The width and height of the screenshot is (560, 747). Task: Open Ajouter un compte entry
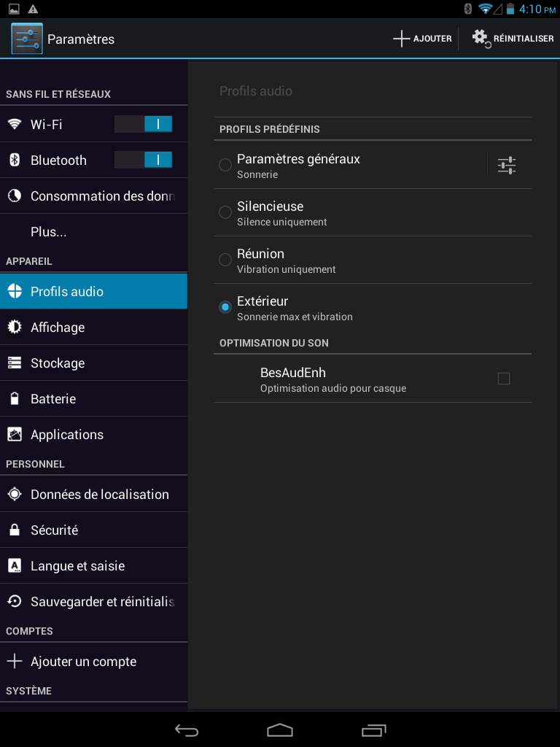tap(93, 661)
